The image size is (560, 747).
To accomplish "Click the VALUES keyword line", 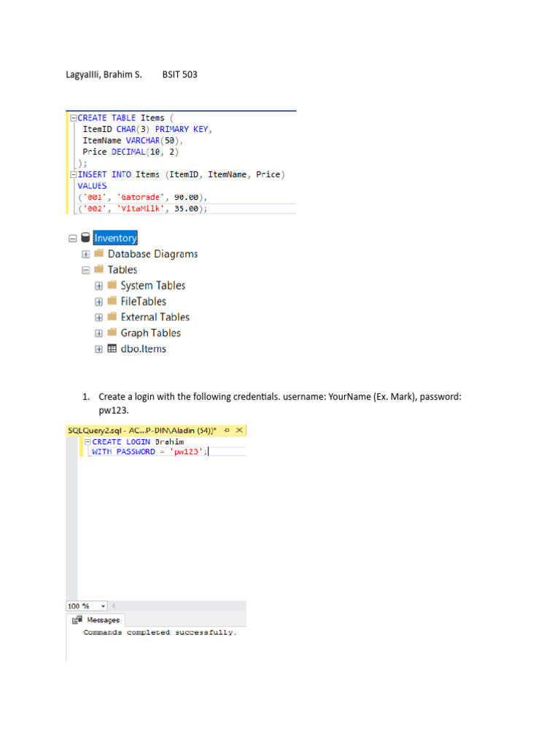I will 92,186.
